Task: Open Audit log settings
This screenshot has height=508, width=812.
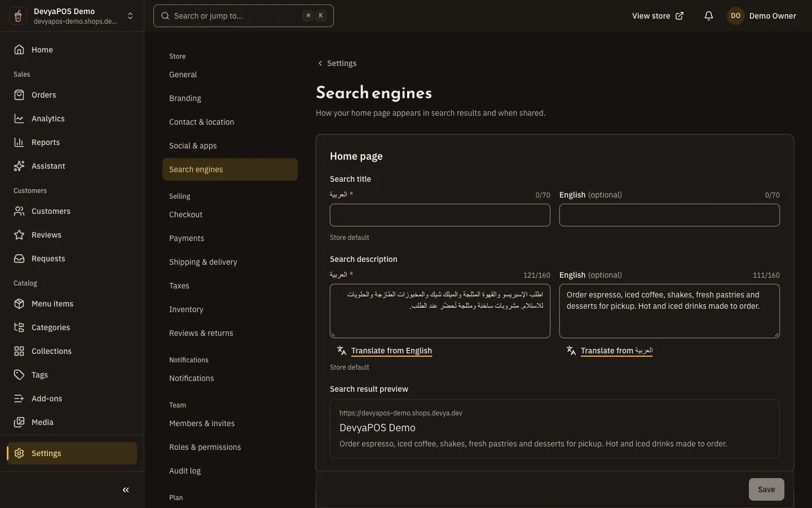Action: tap(230, 471)
